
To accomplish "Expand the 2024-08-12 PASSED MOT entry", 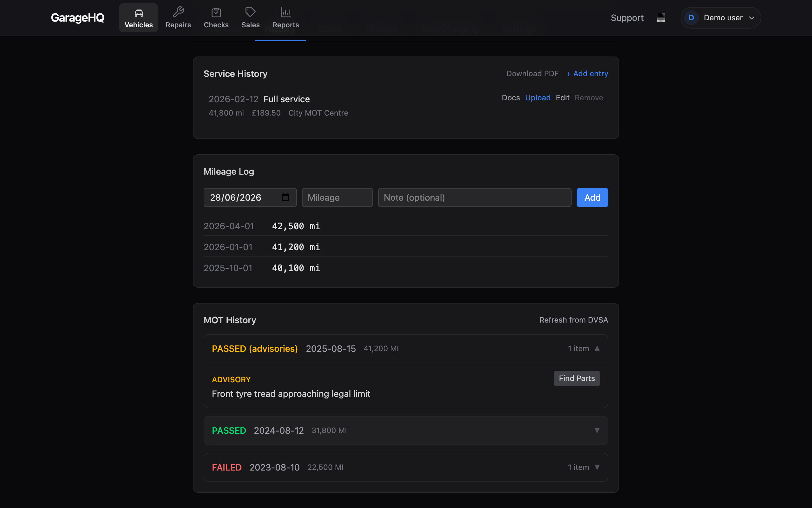I will pyautogui.click(x=406, y=431).
